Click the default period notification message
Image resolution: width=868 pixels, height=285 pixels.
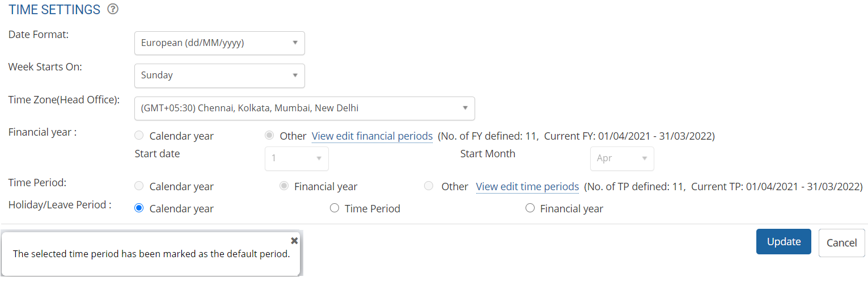pyautogui.click(x=151, y=254)
